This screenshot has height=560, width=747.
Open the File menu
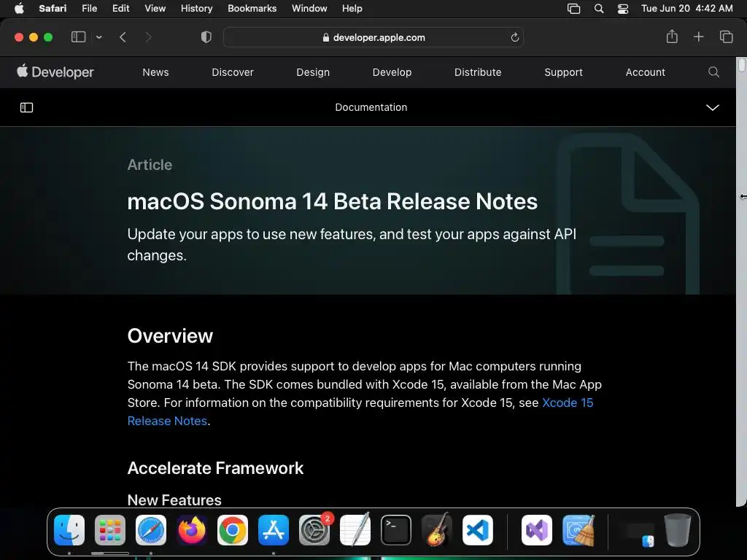[89, 8]
